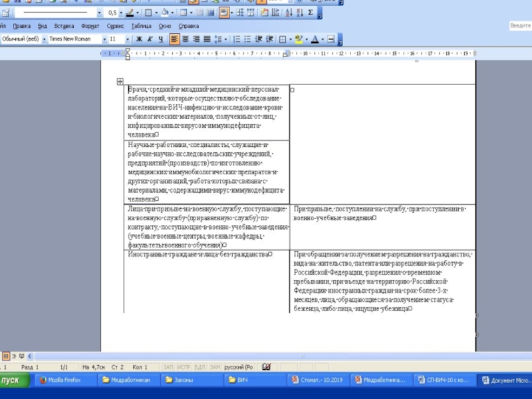Switch to Reading layout view

coord(21,356)
